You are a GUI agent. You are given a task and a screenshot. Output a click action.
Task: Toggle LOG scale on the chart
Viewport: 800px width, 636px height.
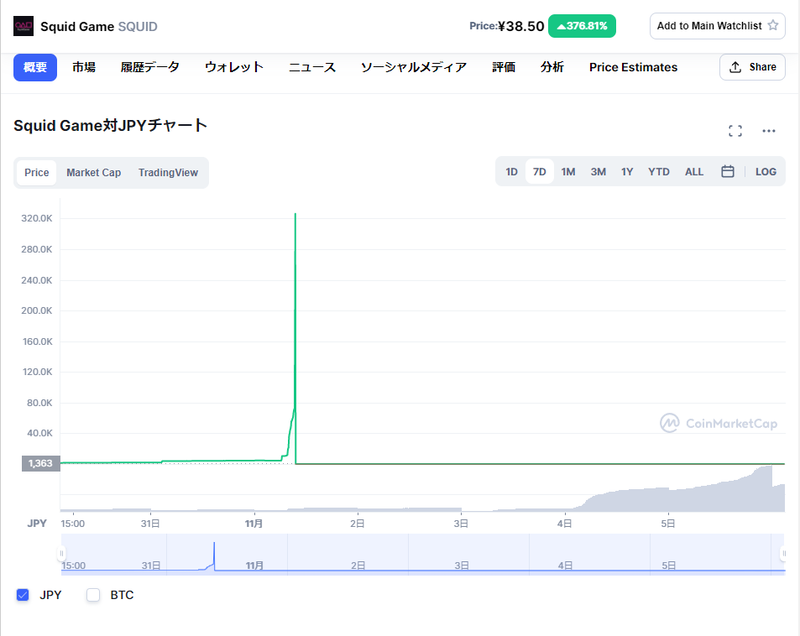765,172
